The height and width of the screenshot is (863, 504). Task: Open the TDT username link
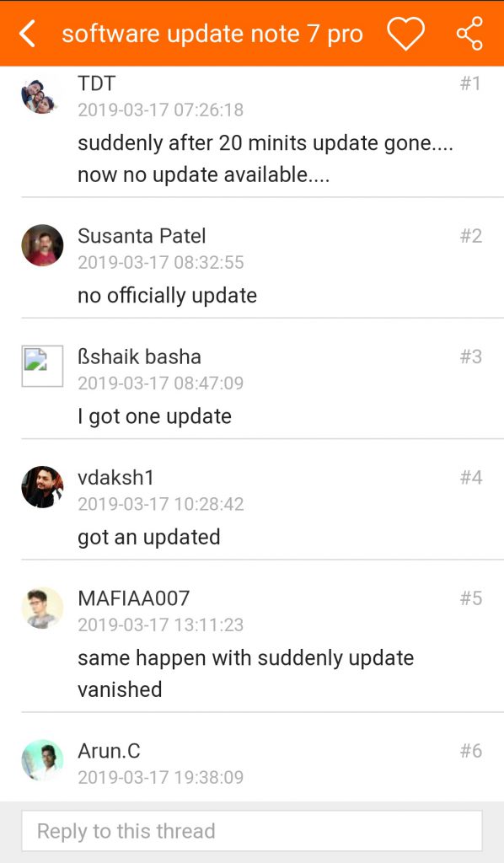[96, 83]
